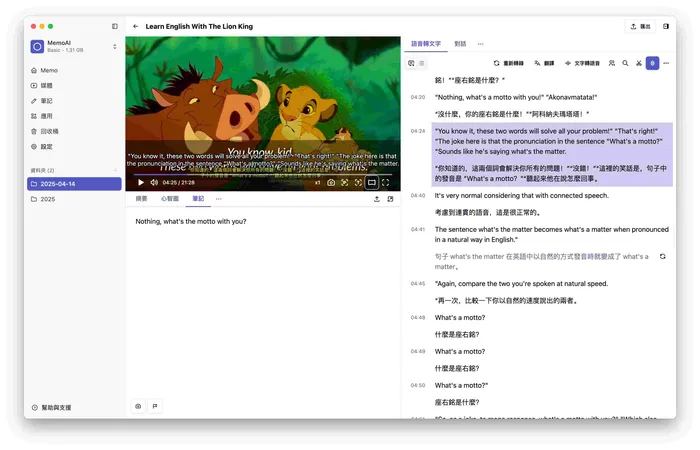Click the flag marker icon at notes bottom
Screen dimensions: 700x450
point(155,406)
